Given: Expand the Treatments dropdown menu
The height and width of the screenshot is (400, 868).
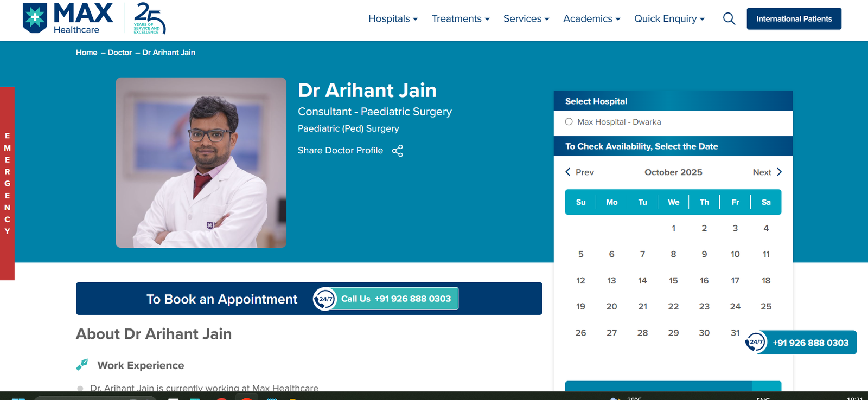Looking at the screenshot, I should 461,19.
